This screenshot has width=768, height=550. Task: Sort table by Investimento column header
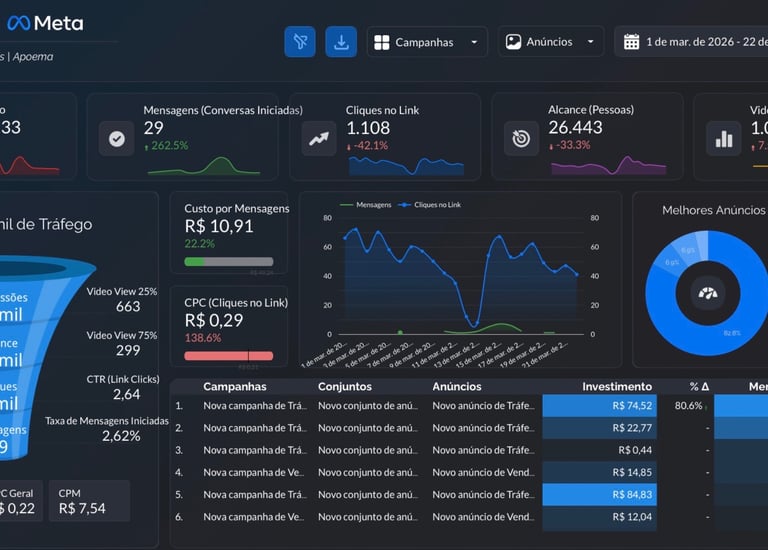[x=617, y=386]
